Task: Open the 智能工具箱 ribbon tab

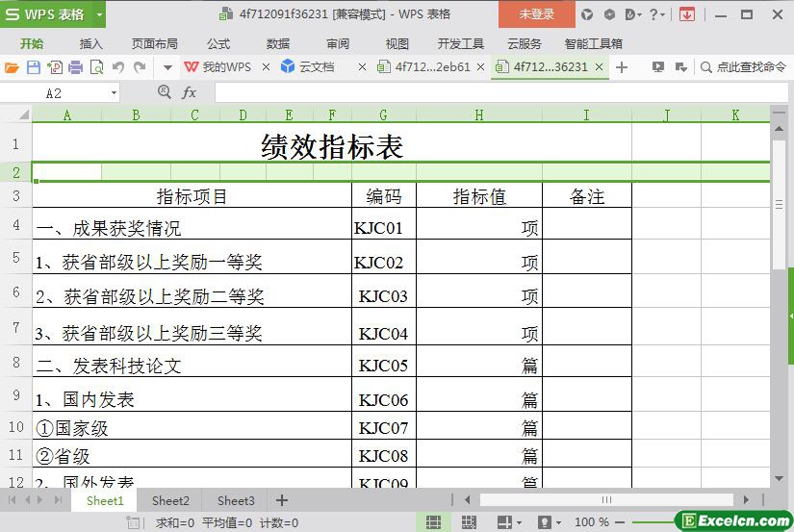Action: point(594,44)
